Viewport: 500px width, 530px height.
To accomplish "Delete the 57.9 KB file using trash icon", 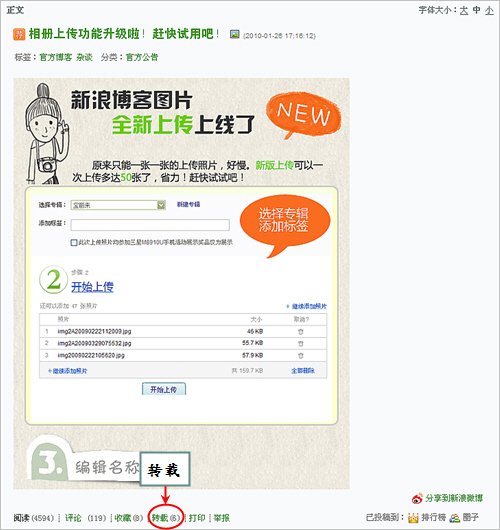I will point(301,356).
